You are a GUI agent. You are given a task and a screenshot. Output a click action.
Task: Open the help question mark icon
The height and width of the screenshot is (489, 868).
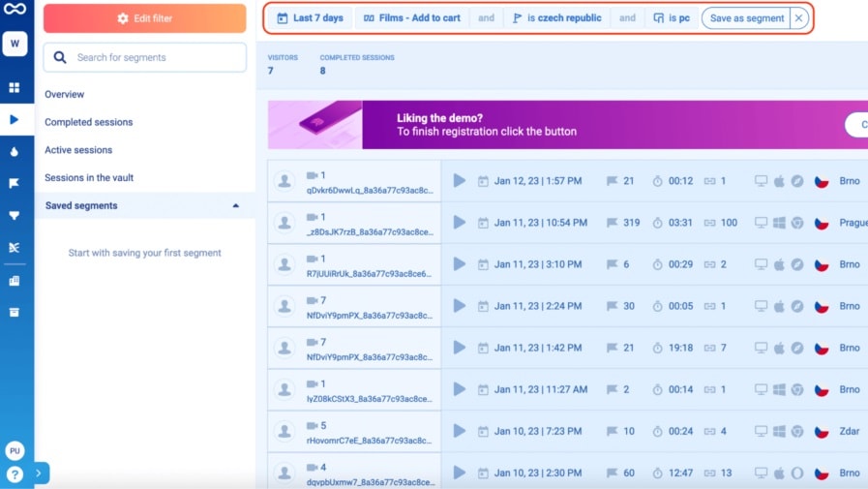pyautogui.click(x=15, y=474)
